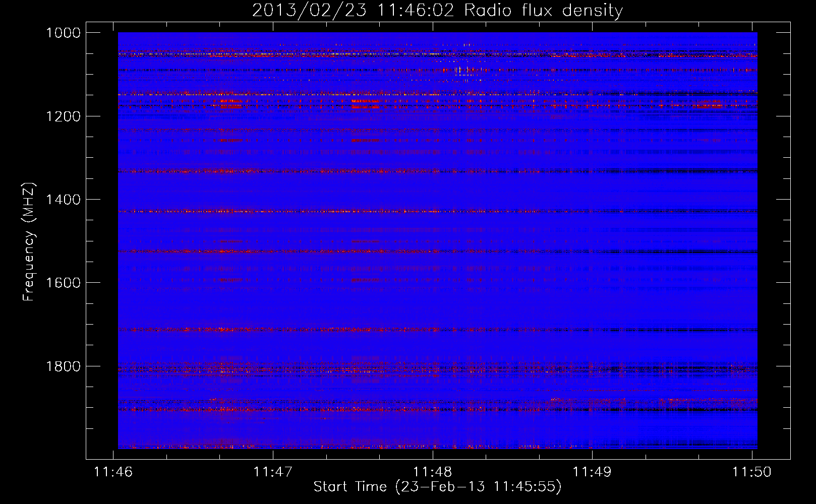Click the plot title 'Radio flux density'

[543, 10]
